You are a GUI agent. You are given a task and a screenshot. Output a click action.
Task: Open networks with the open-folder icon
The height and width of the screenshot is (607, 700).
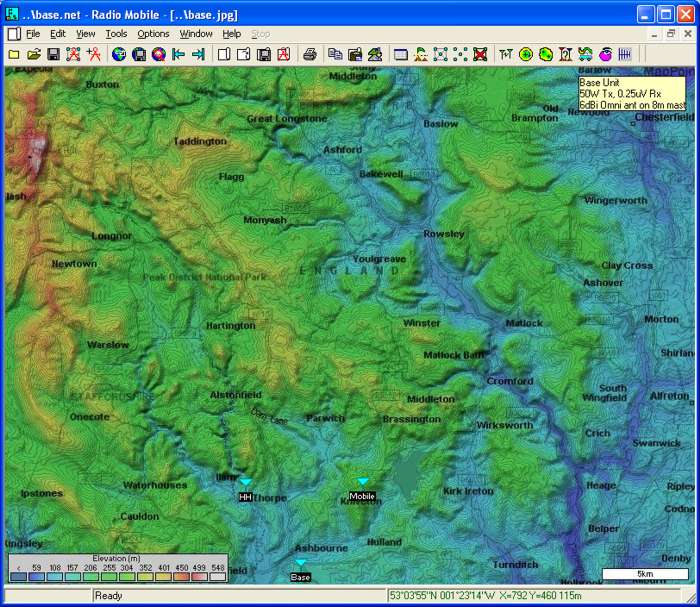[33, 54]
